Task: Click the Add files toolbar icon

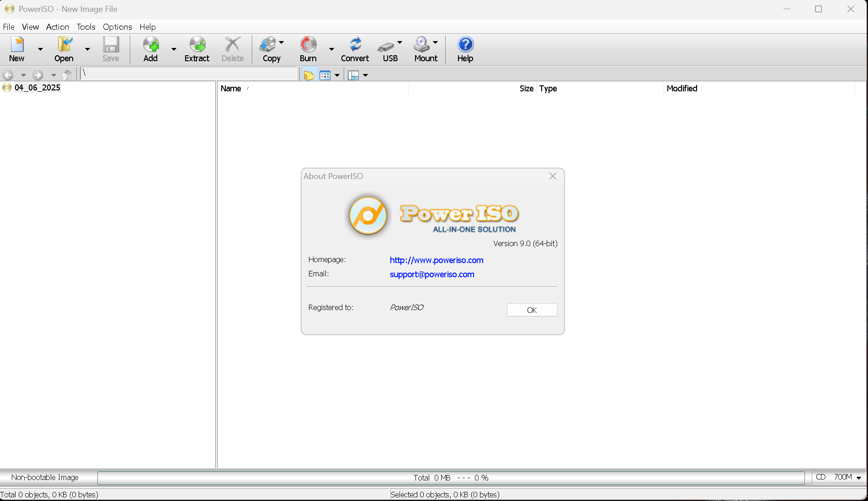Action: coord(150,45)
